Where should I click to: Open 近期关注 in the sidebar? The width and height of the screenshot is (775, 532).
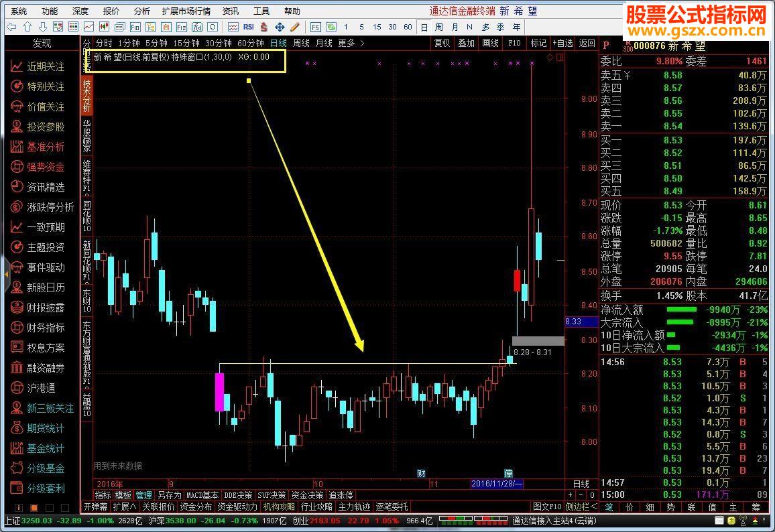38,67
